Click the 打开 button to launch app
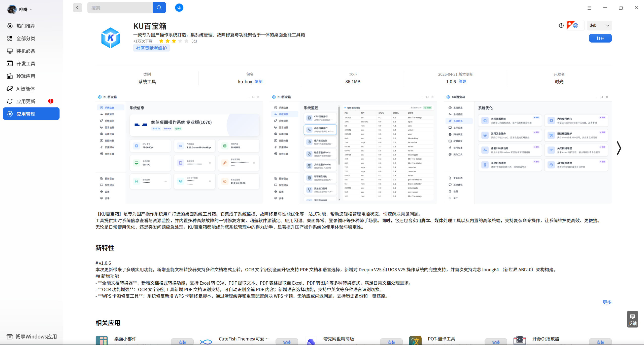The height and width of the screenshot is (345, 644). [600, 38]
